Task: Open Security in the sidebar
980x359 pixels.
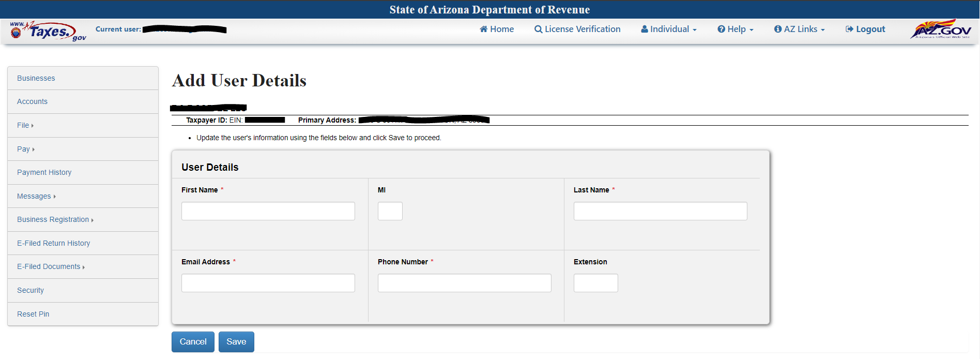Action: (x=83, y=290)
